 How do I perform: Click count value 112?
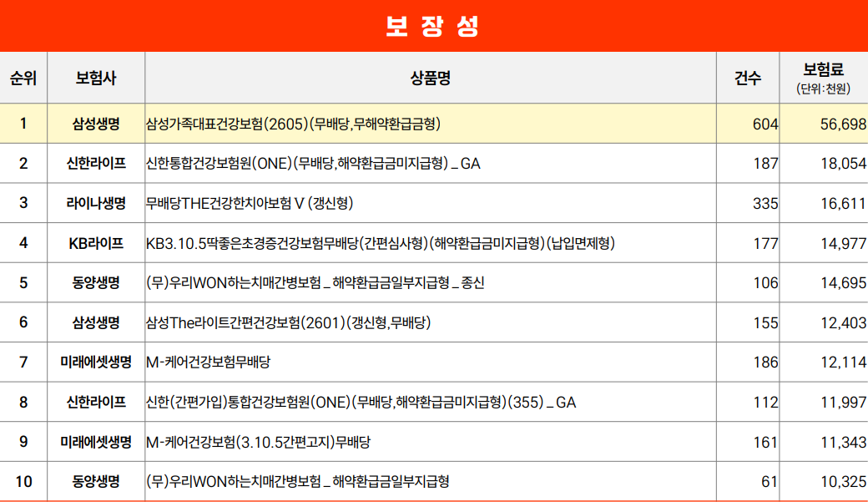click(x=765, y=403)
